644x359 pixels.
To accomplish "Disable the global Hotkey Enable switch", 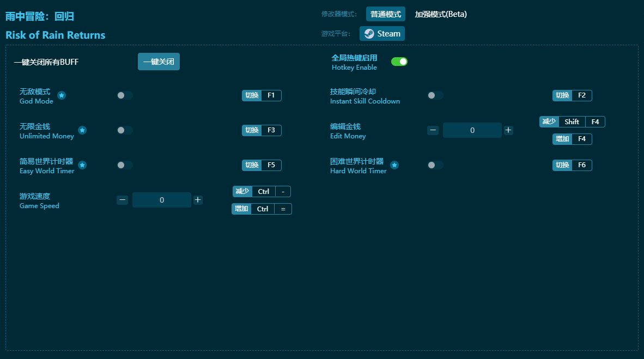I will pyautogui.click(x=399, y=62).
